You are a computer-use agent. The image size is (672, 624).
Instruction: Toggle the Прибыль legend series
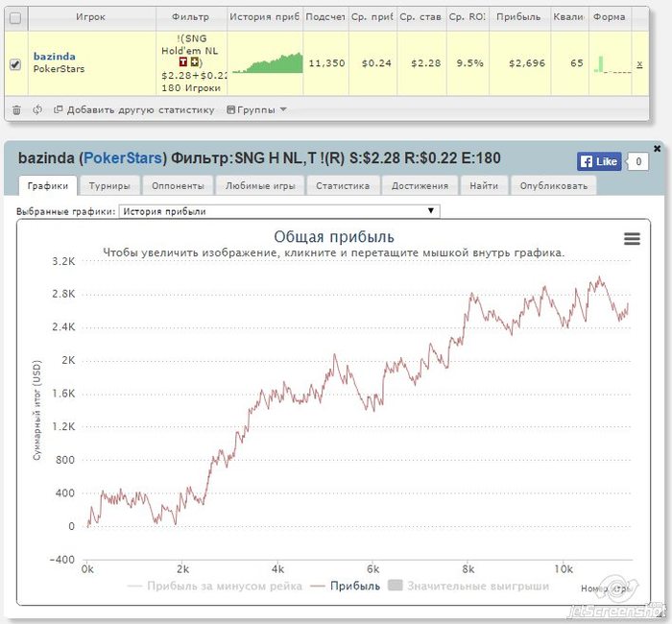[x=345, y=586]
